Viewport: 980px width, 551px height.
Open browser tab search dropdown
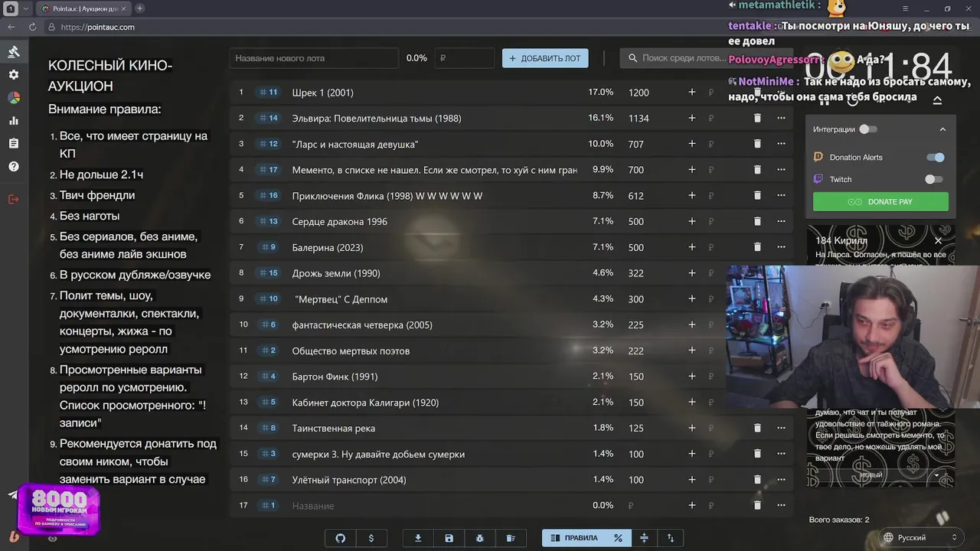[26, 8]
